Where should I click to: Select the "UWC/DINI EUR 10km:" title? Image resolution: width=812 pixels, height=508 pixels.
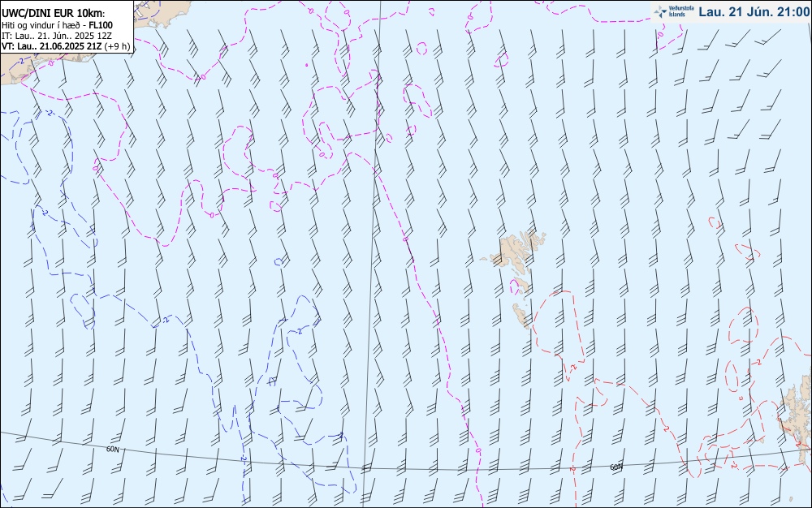pyautogui.click(x=53, y=14)
